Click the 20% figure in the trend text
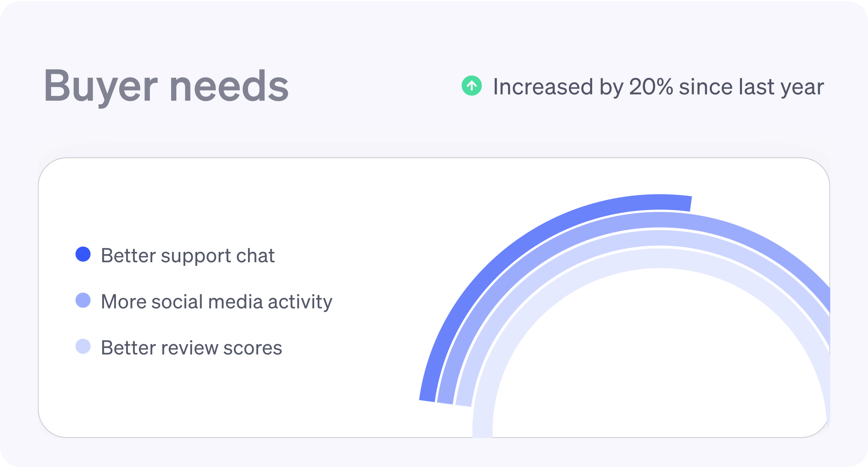 pyautogui.click(x=651, y=87)
